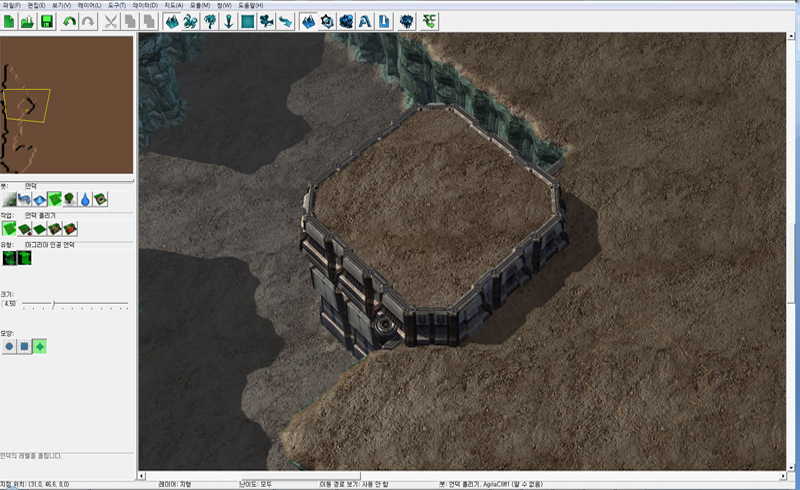Open the text editor letter A icon

[365, 21]
